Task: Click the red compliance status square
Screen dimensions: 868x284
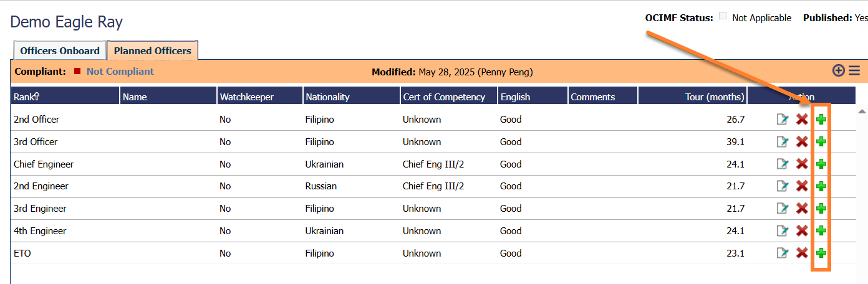Action: tap(77, 72)
